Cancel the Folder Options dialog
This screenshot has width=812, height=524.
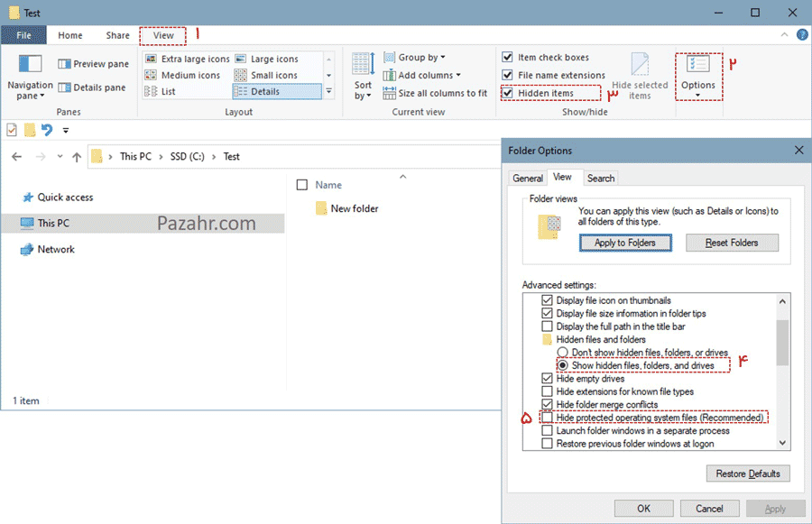tap(709, 509)
